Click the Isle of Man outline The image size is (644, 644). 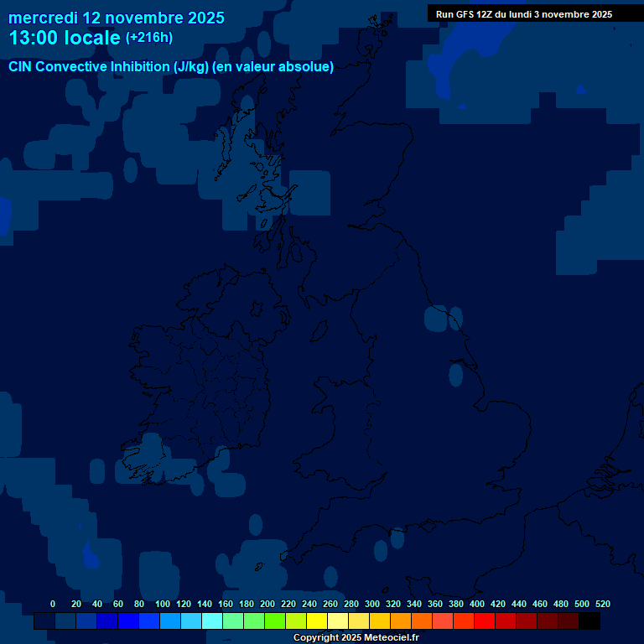[319, 330]
